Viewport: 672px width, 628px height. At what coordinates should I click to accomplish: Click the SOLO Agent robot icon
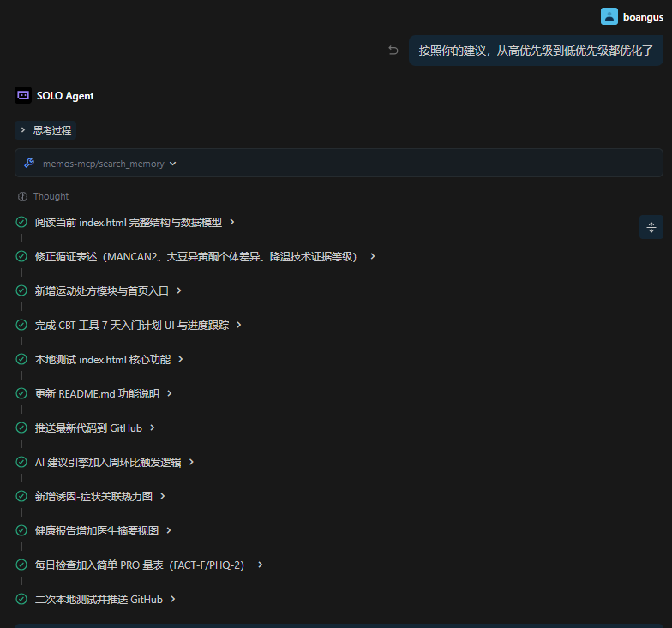pos(23,95)
